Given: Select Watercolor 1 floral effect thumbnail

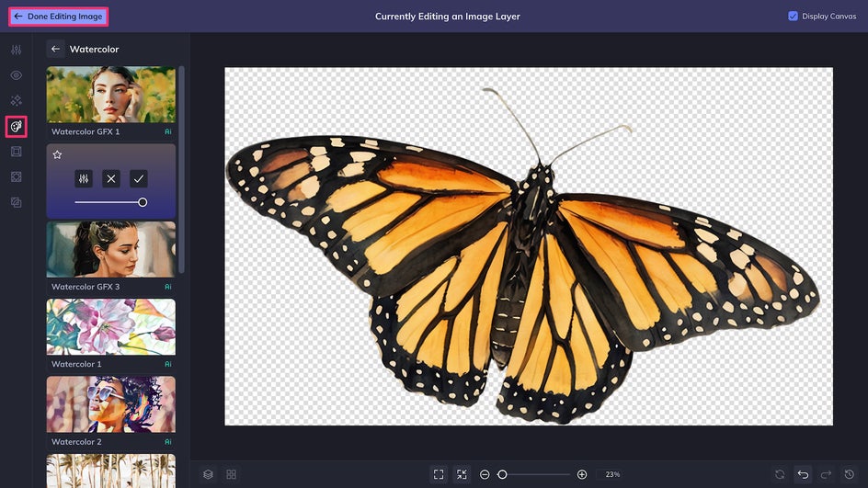Looking at the screenshot, I should (110, 327).
